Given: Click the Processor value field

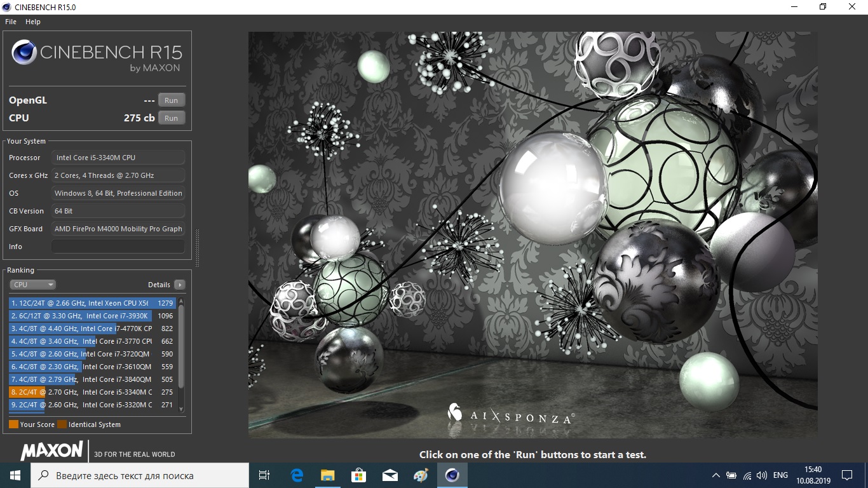Looking at the screenshot, I should pyautogui.click(x=118, y=158).
